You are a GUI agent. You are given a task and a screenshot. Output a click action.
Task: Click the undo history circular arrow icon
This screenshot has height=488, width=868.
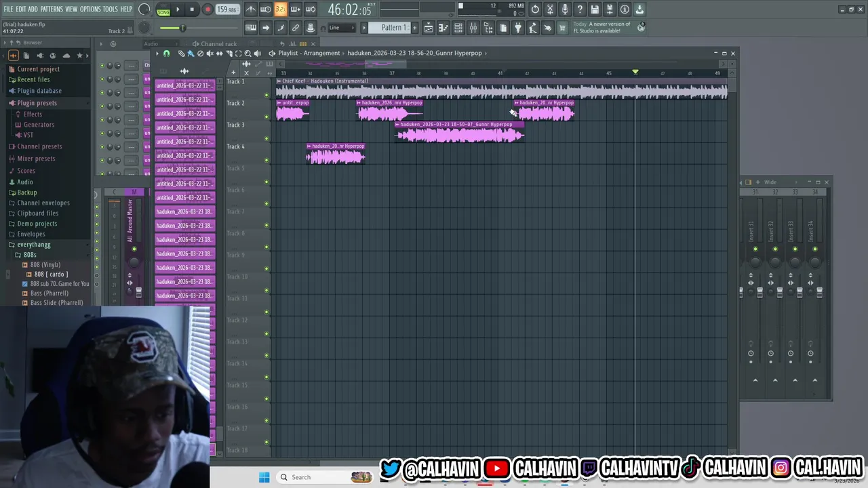535,9
